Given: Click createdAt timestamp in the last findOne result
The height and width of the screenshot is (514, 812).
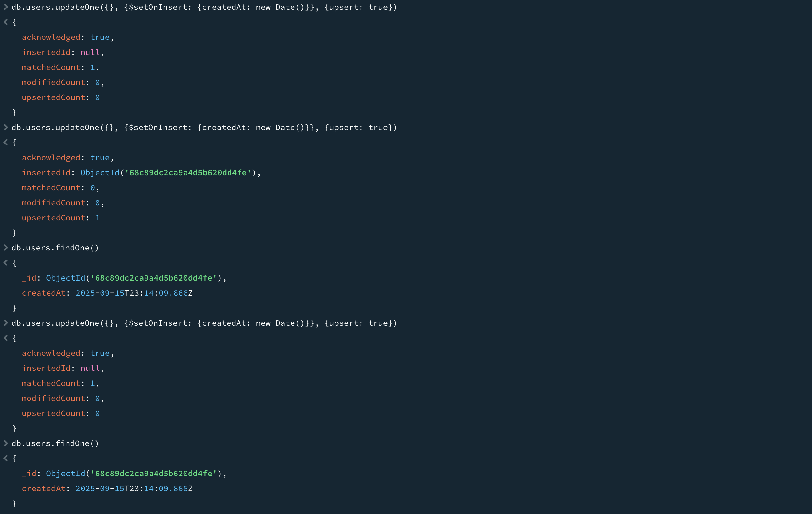Looking at the screenshot, I should [x=134, y=488].
